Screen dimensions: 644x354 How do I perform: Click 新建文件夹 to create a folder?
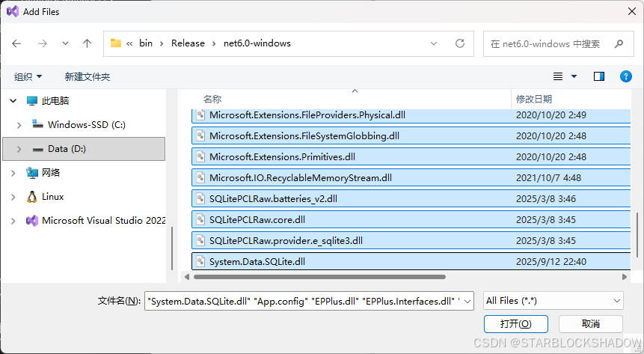click(87, 76)
